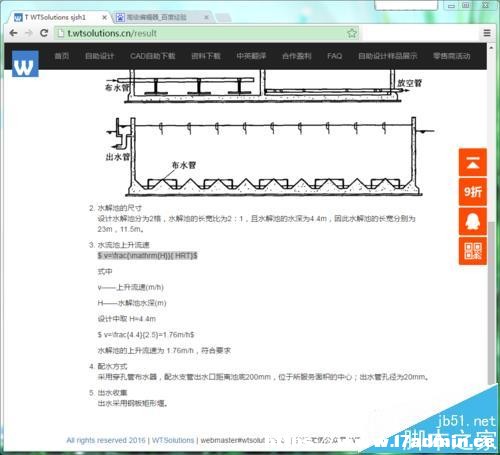Bookmark the page with the star icon
The height and width of the screenshot is (455, 500).
click(352, 33)
